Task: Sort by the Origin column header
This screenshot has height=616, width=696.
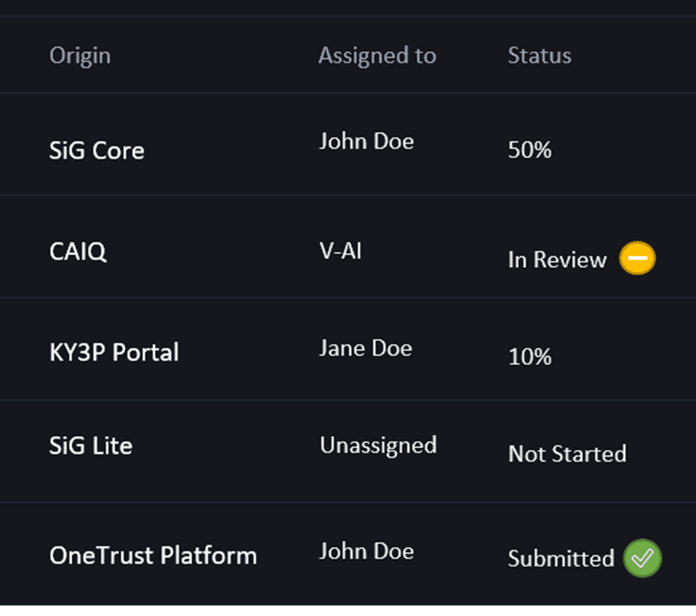Action: tap(80, 56)
